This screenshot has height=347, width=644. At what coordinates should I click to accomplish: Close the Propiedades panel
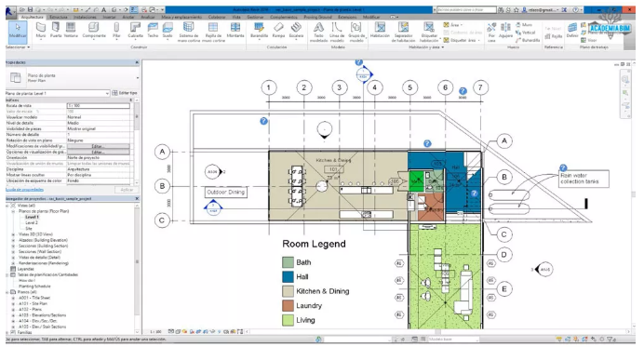[x=137, y=62]
